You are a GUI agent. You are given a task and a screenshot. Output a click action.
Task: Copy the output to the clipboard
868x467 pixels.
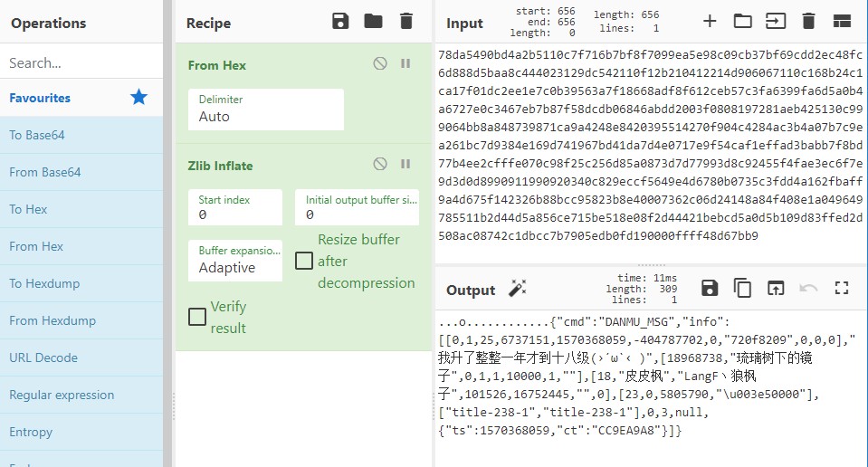[x=742, y=289]
